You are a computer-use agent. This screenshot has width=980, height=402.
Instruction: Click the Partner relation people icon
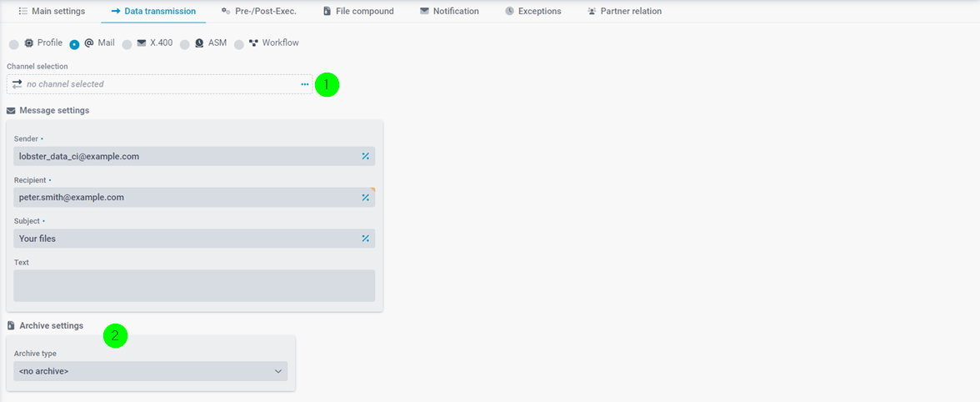[592, 11]
